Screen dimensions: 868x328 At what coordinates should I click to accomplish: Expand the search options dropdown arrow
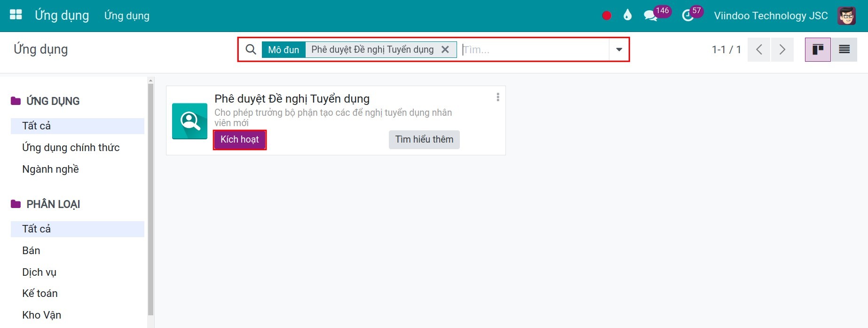point(619,49)
